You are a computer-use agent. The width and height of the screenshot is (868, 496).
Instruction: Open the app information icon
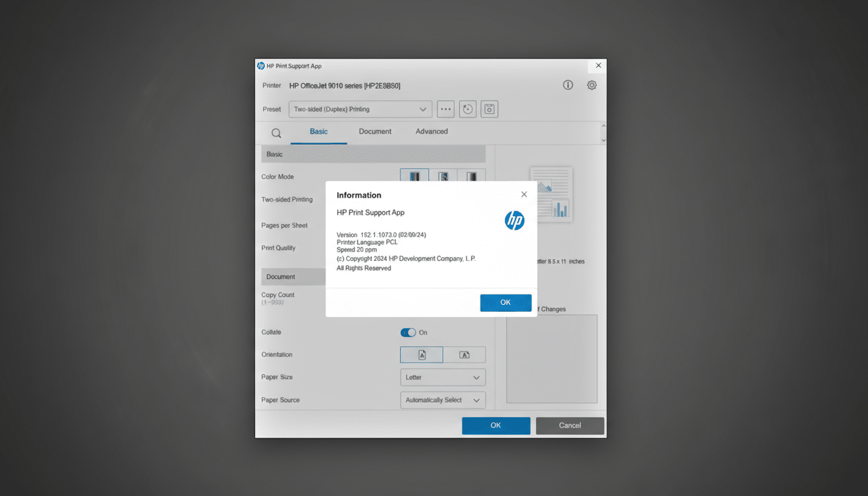coord(568,85)
